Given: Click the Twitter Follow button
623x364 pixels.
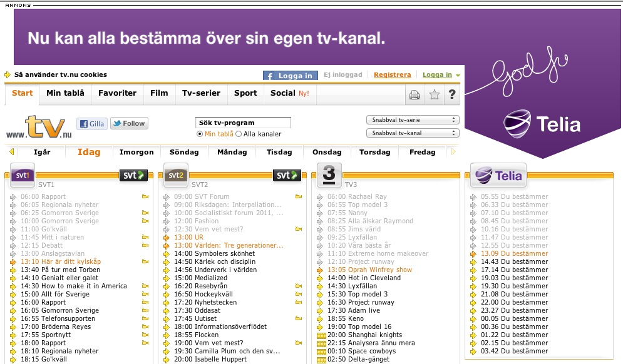Looking at the screenshot, I should pyautogui.click(x=129, y=123).
